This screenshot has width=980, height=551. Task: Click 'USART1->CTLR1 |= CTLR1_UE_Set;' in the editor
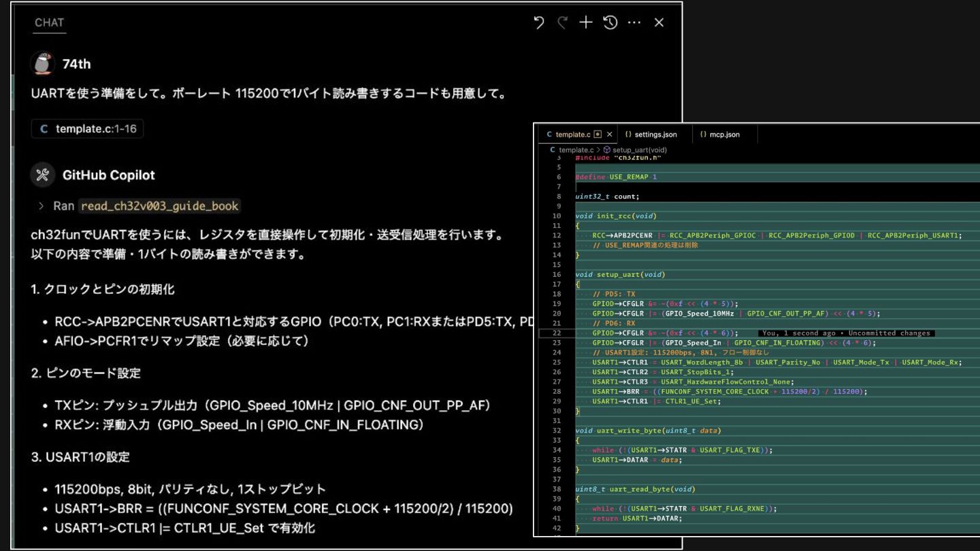pyautogui.click(x=656, y=401)
